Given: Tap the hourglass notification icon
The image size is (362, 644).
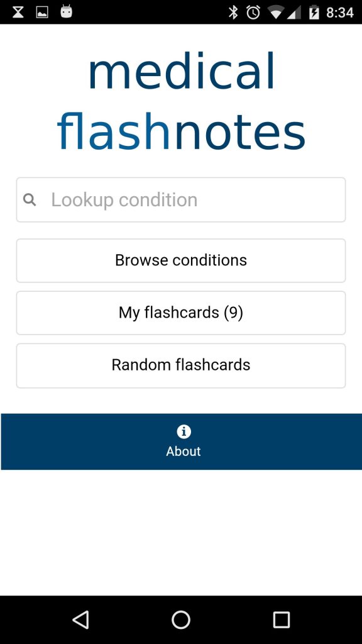Looking at the screenshot, I should click(18, 13).
